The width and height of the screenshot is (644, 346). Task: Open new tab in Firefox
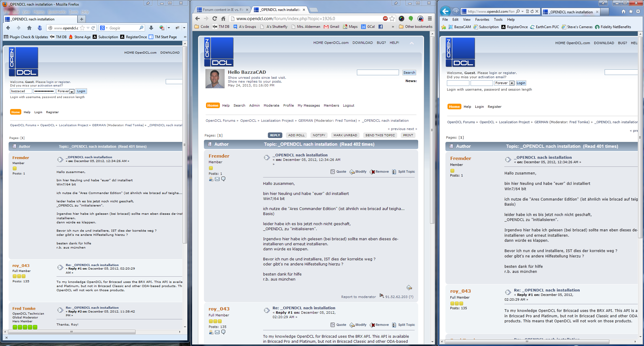81,19
